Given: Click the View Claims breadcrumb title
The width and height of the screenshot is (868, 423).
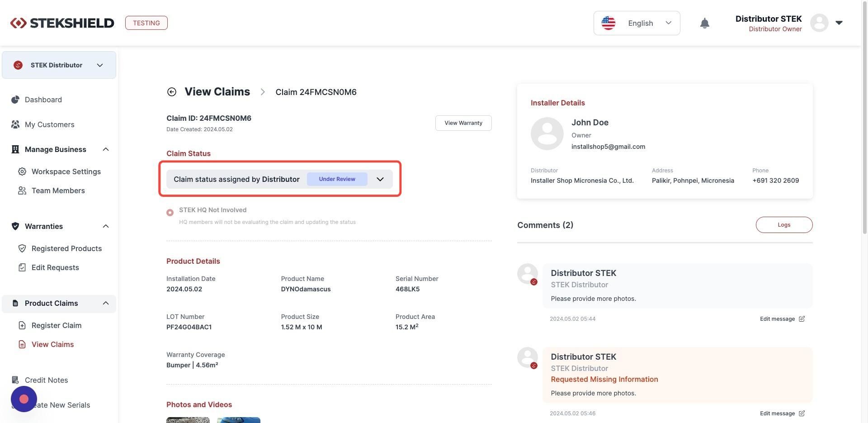Looking at the screenshot, I should pos(217,92).
